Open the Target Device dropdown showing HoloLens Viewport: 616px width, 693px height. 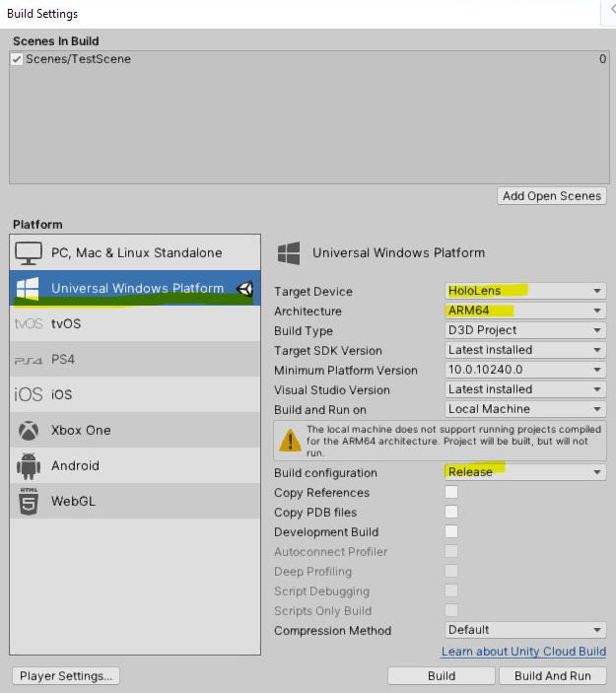pos(525,291)
